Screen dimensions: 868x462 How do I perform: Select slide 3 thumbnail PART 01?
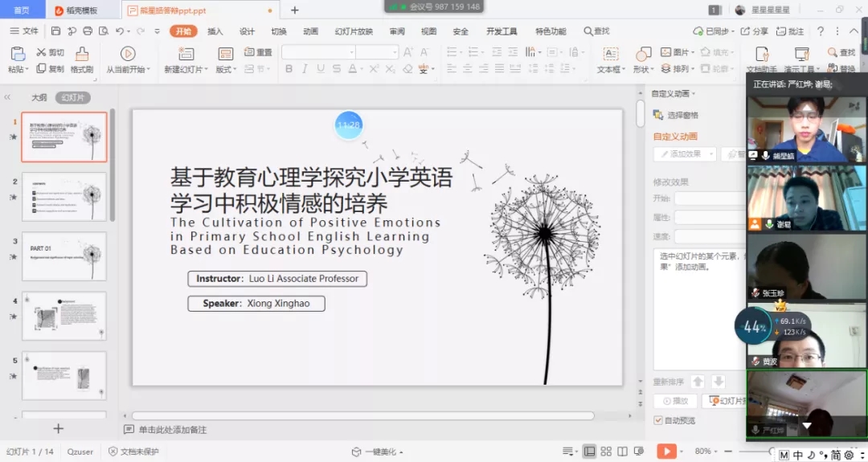(64, 256)
